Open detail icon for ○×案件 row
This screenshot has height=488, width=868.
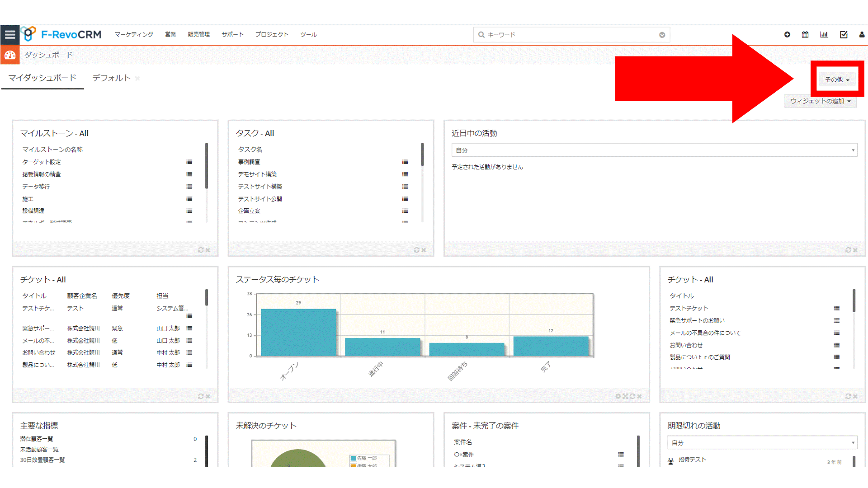coord(621,455)
